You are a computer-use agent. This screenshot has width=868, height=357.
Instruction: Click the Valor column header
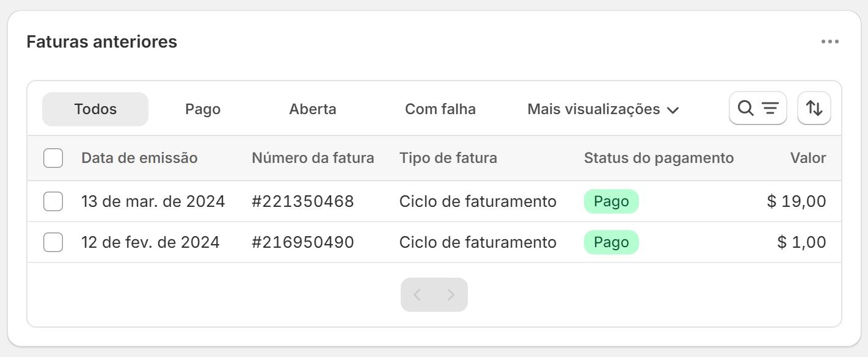click(808, 158)
